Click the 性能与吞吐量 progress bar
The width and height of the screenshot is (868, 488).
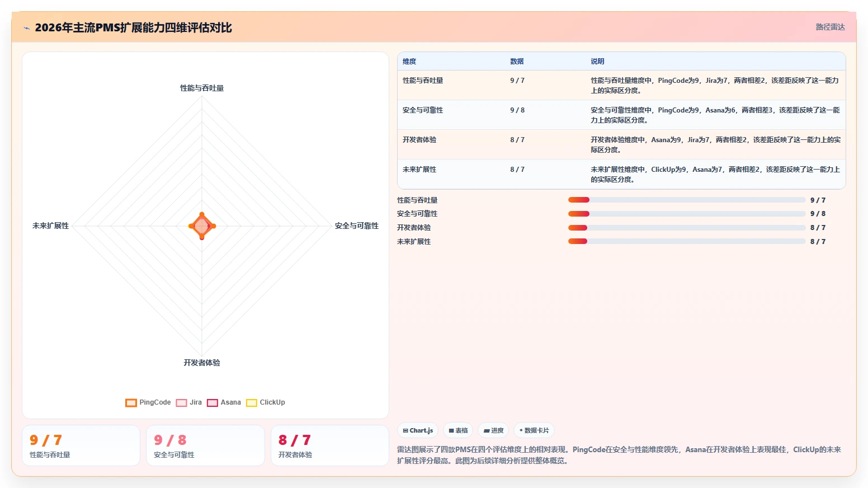(x=687, y=200)
